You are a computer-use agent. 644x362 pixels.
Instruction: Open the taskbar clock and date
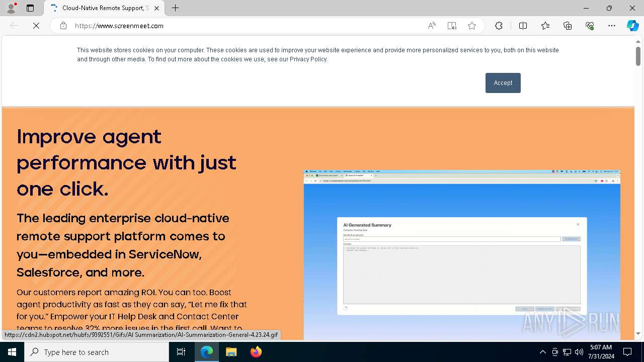pyautogui.click(x=601, y=352)
